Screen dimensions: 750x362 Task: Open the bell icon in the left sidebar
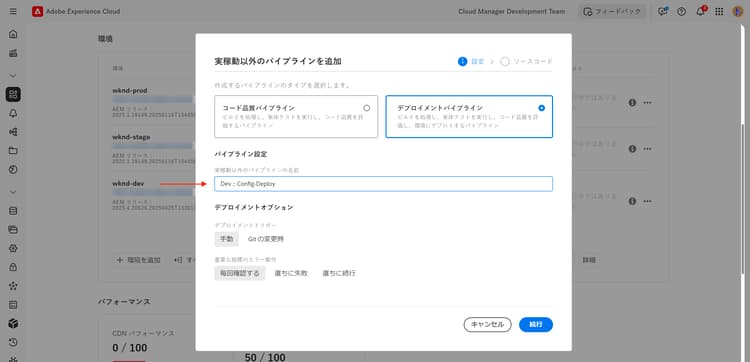tap(13, 113)
